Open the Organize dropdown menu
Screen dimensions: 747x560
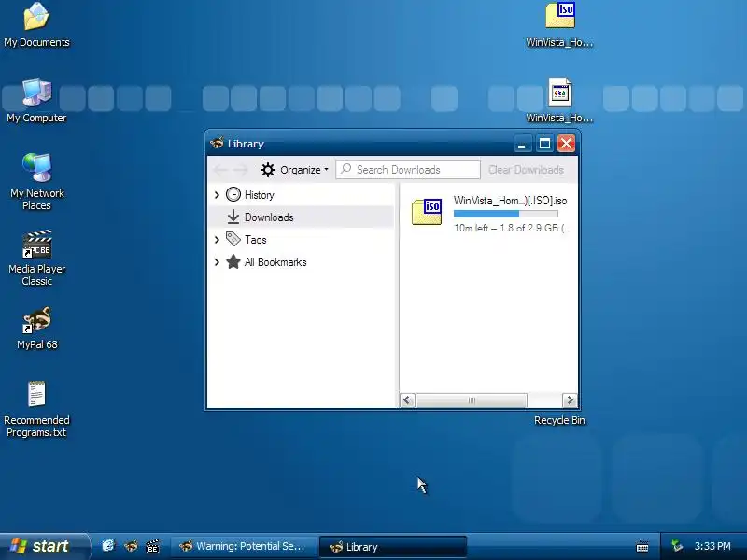pyautogui.click(x=295, y=170)
